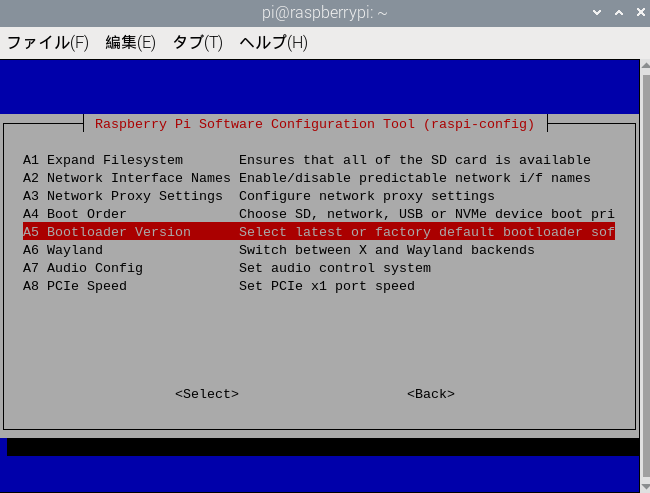
Task: Choose the A7 Audio Config entry
Action: (x=318, y=268)
